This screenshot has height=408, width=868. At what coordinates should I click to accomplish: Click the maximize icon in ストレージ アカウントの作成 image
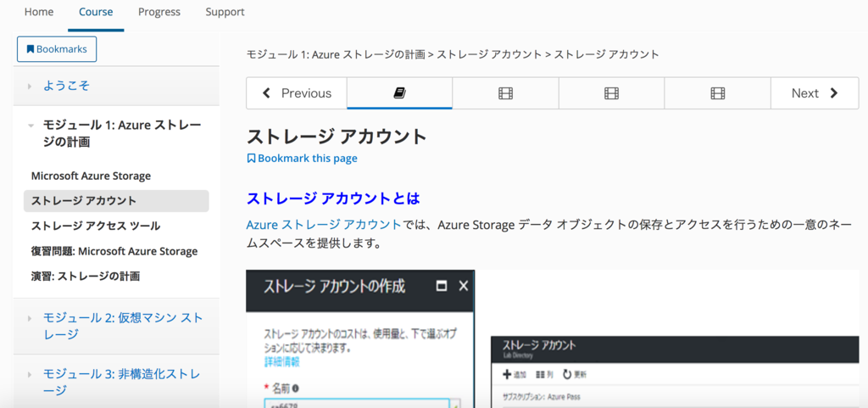(441, 286)
